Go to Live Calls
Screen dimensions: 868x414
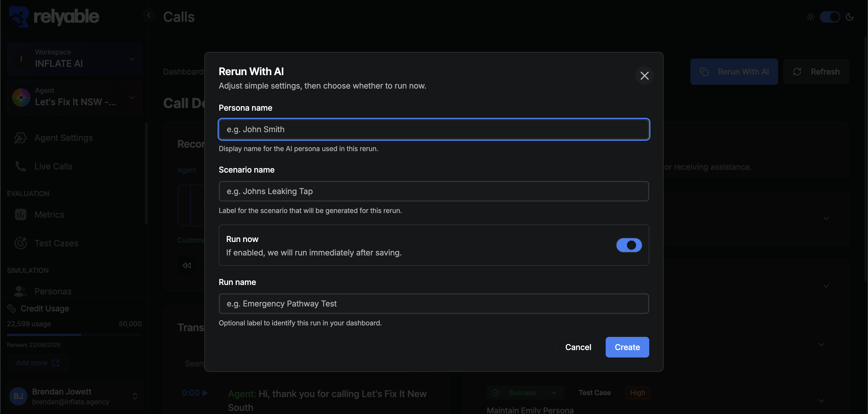pyautogui.click(x=53, y=166)
